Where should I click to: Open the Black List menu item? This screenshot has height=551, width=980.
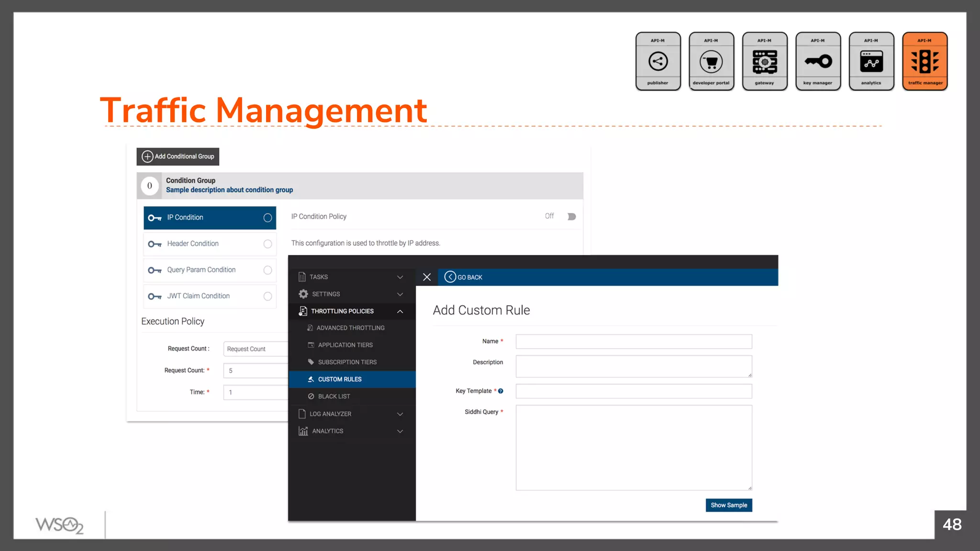coord(334,397)
